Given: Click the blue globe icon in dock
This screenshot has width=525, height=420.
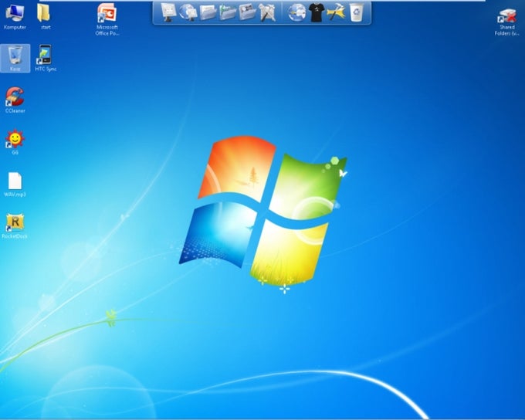Looking at the screenshot, I should [296, 12].
